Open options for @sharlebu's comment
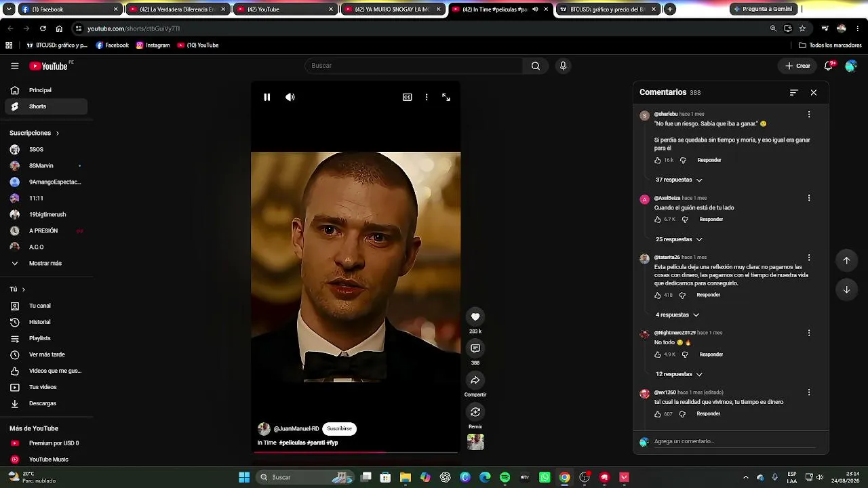Image resolution: width=868 pixels, height=488 pixels. (809, 115)
